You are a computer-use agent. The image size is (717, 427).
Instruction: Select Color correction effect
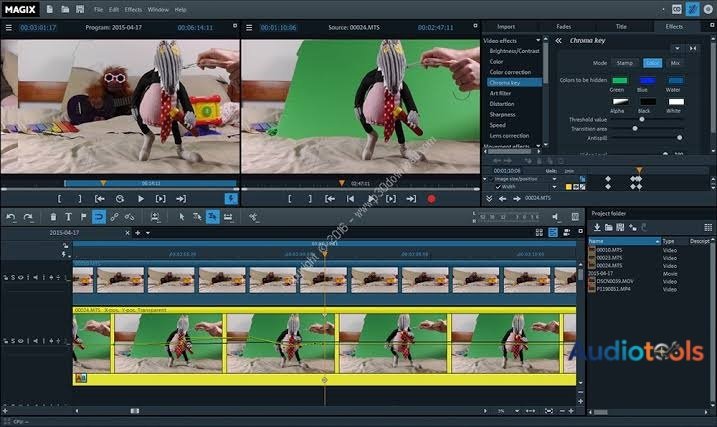point(510,72)
